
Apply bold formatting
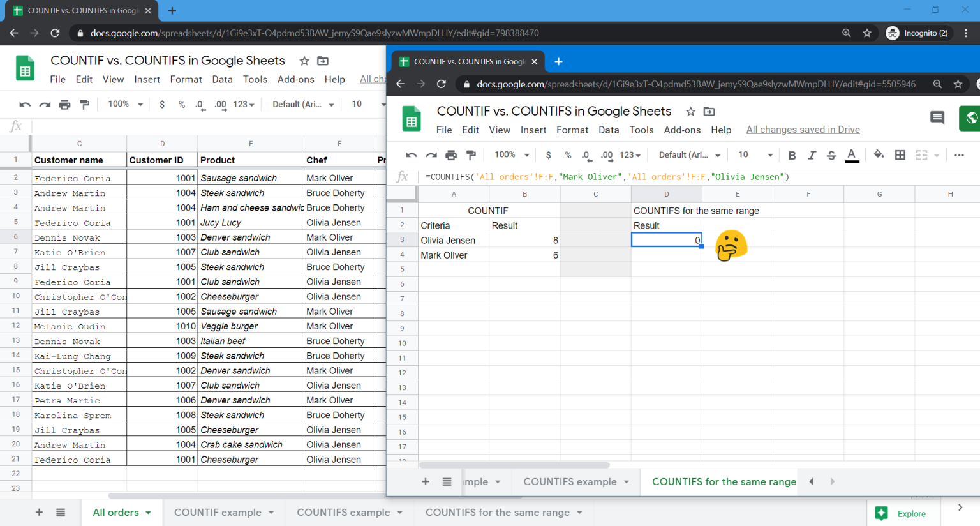coord(792,155)
